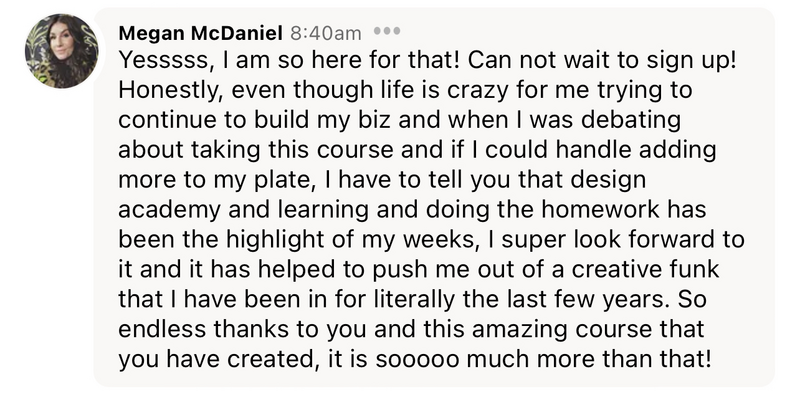Click the phrase "highlight of my weeks"
This screenshot has height=412, width=800.
351,240
